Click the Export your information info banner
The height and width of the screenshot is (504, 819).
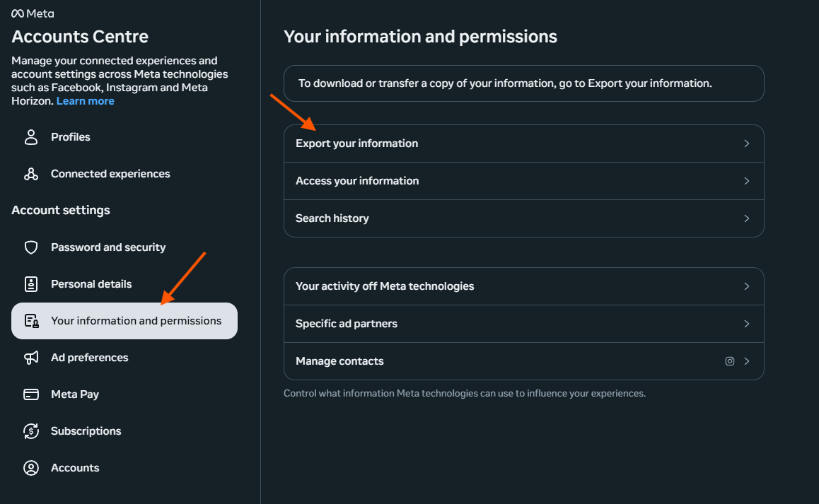[523, 83]
